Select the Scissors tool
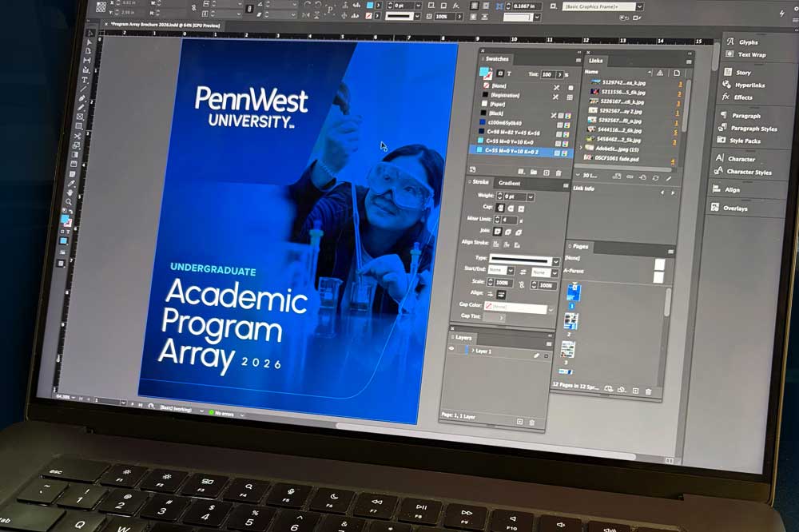The height and width of the screenshot is (532, 799). (78, 136)
